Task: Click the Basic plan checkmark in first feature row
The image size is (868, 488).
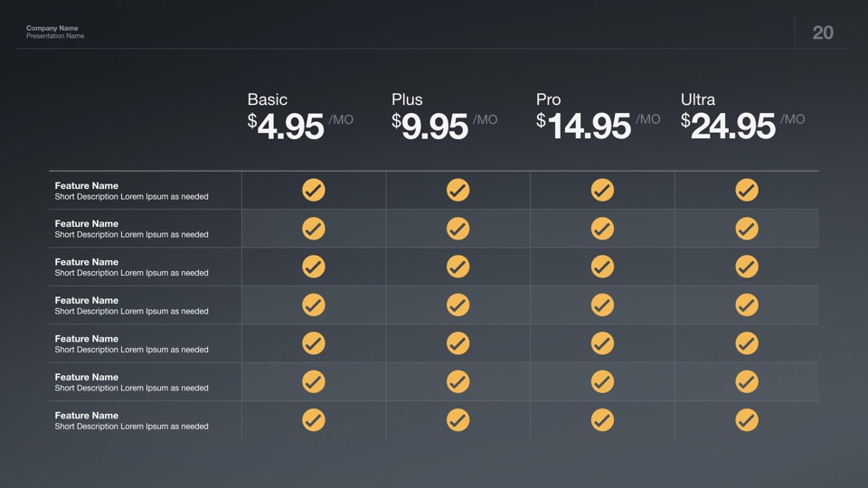Action: [314, 190]
